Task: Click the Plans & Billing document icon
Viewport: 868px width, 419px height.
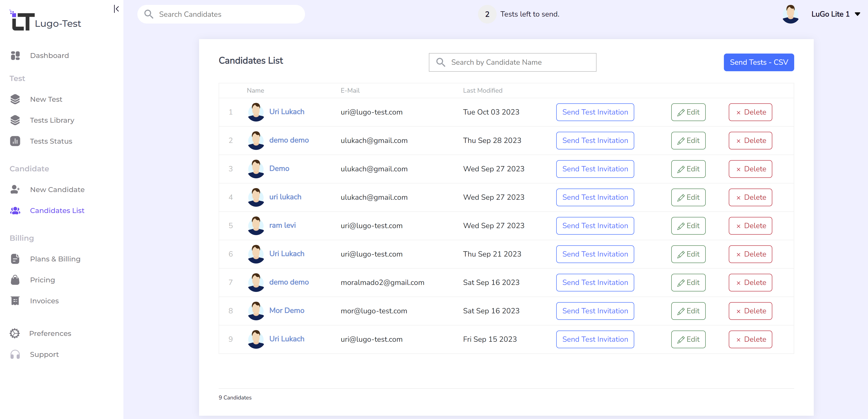Action: (15, 259)
